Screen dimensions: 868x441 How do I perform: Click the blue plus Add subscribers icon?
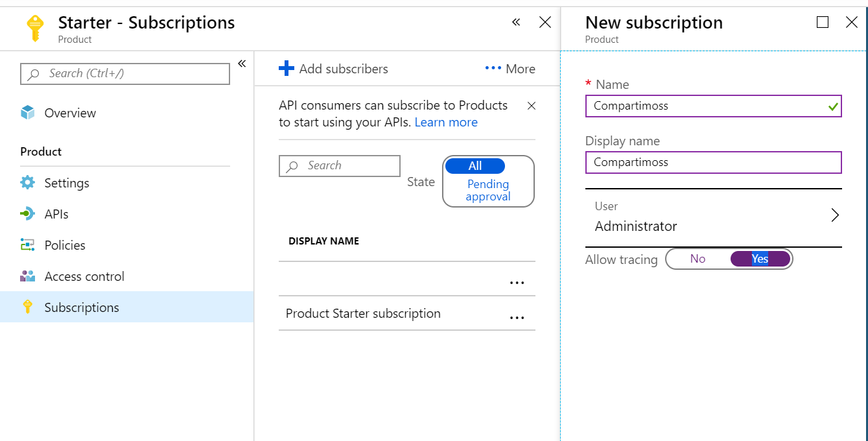[286, 69]
